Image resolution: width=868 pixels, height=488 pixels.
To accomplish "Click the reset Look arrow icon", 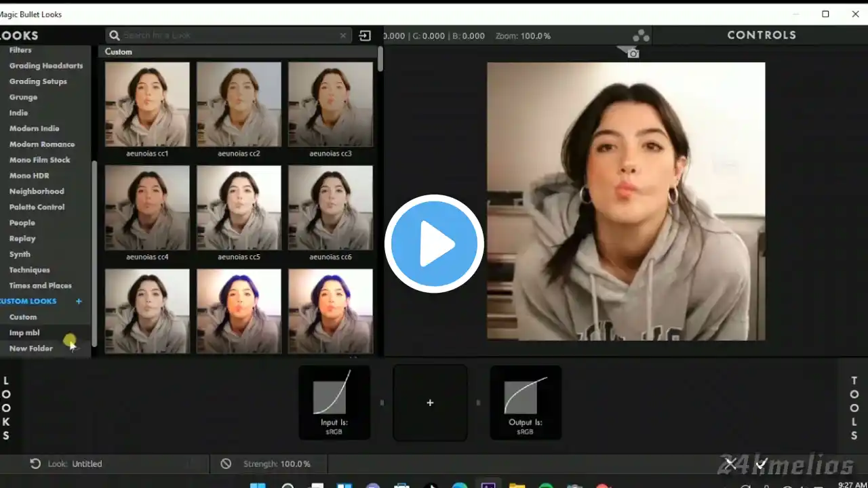I will click(x=35, y=464).
